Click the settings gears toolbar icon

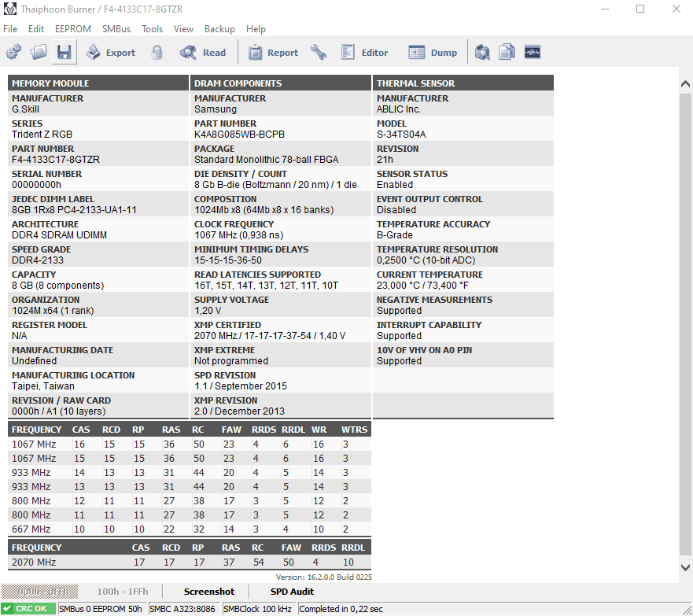click(x=13, y=52)
